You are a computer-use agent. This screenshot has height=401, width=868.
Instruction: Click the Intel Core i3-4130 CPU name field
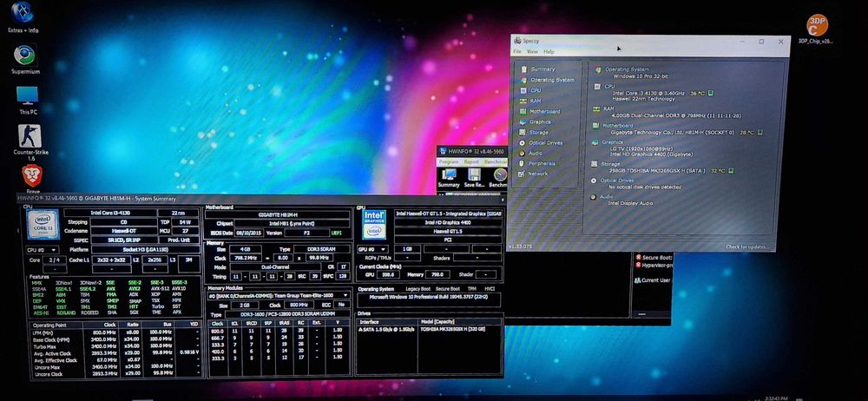pos(109,213)
